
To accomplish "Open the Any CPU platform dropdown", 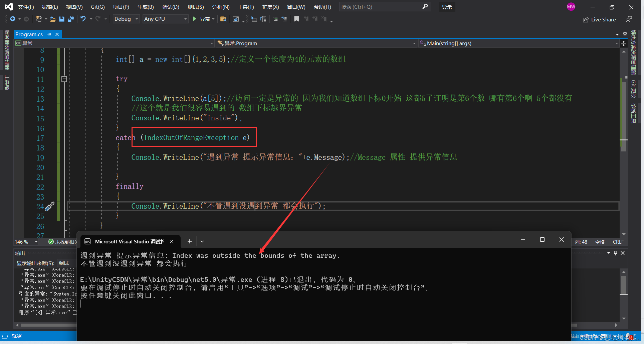I will (x=166, y=19).
